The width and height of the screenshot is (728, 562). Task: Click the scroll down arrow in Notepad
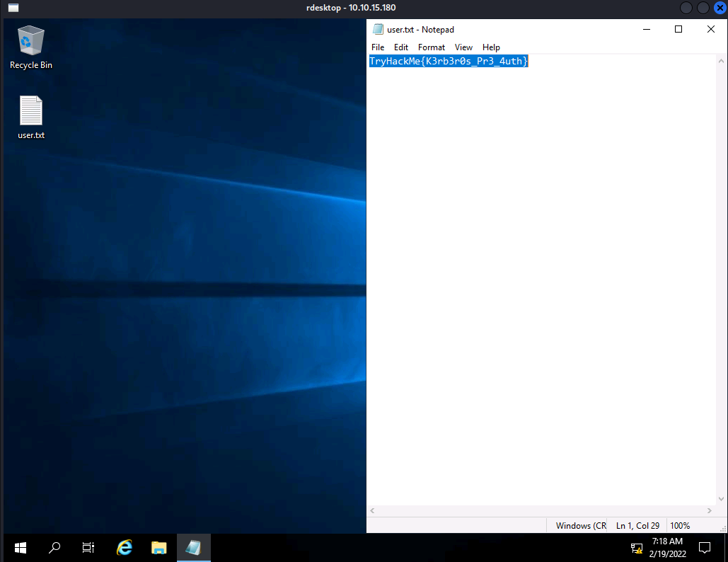point(721,499)
